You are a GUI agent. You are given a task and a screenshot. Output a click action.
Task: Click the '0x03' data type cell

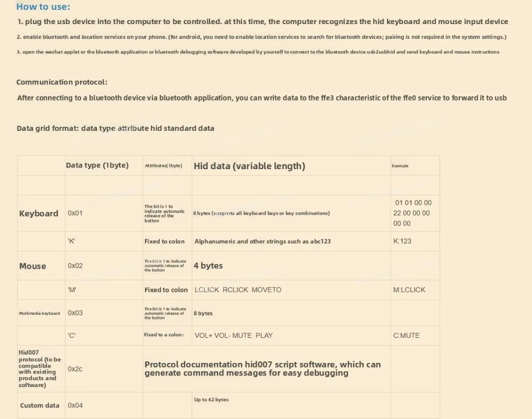tap(75, 313)
